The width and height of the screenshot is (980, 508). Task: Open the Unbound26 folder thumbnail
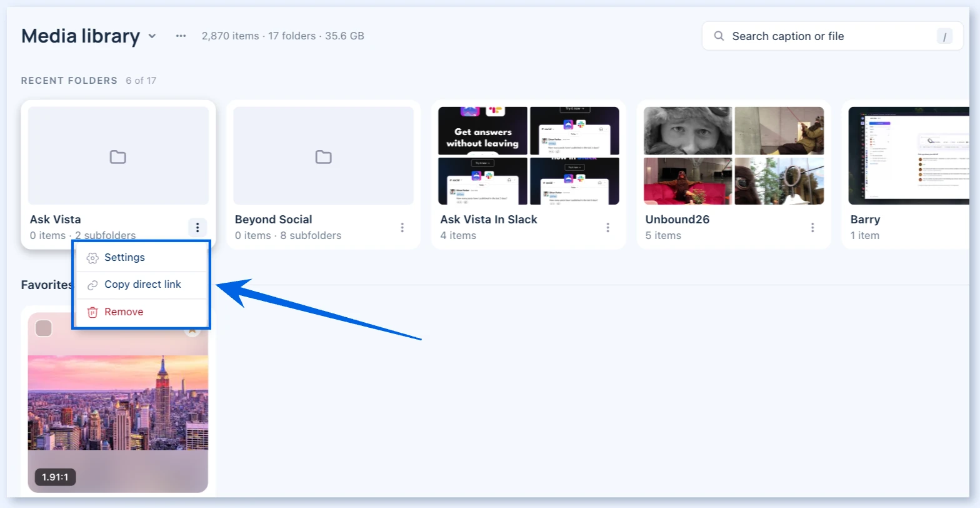[734, 156]
